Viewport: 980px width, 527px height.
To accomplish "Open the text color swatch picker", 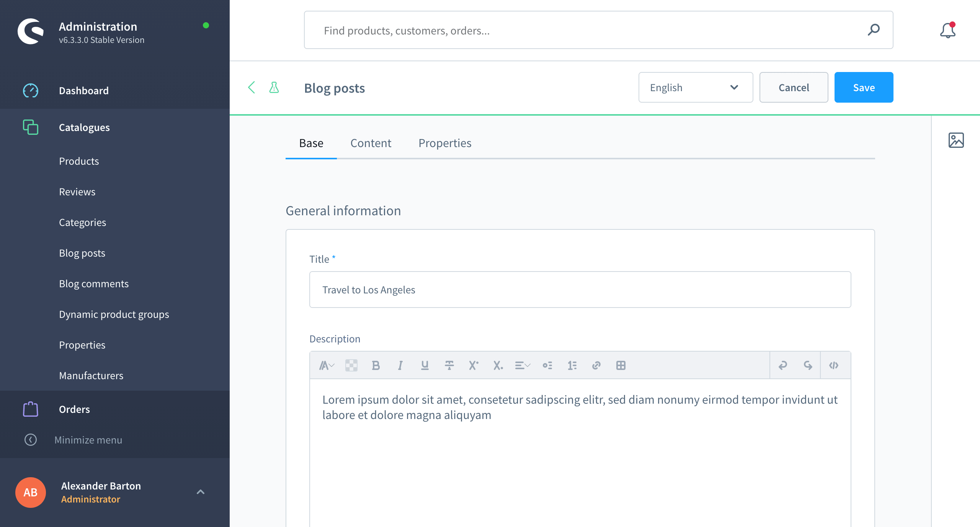I will pyautogui.click(x=351, y=365).
